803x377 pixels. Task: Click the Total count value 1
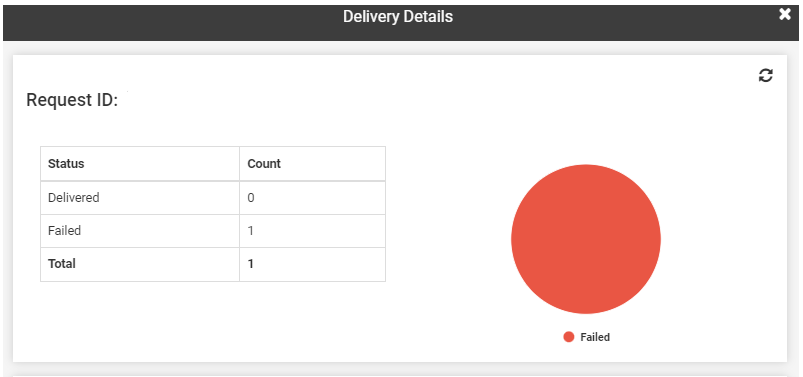point(251,264)
